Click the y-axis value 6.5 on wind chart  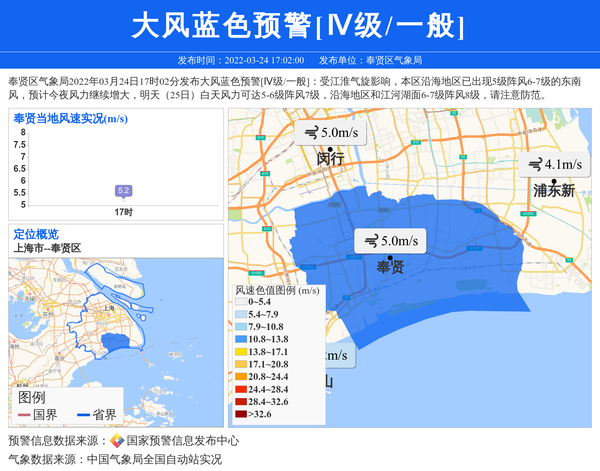pyautogui.click(x=20, y=169)
